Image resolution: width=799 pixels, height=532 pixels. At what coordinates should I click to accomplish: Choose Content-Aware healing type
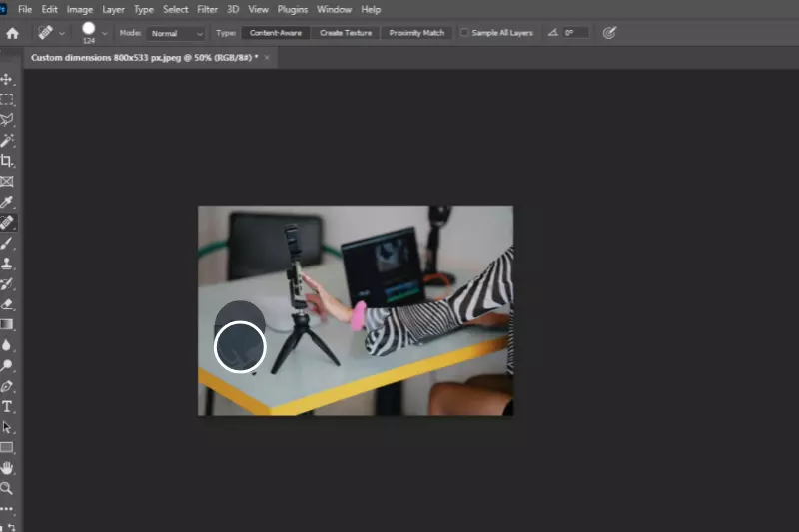point(276,33)
